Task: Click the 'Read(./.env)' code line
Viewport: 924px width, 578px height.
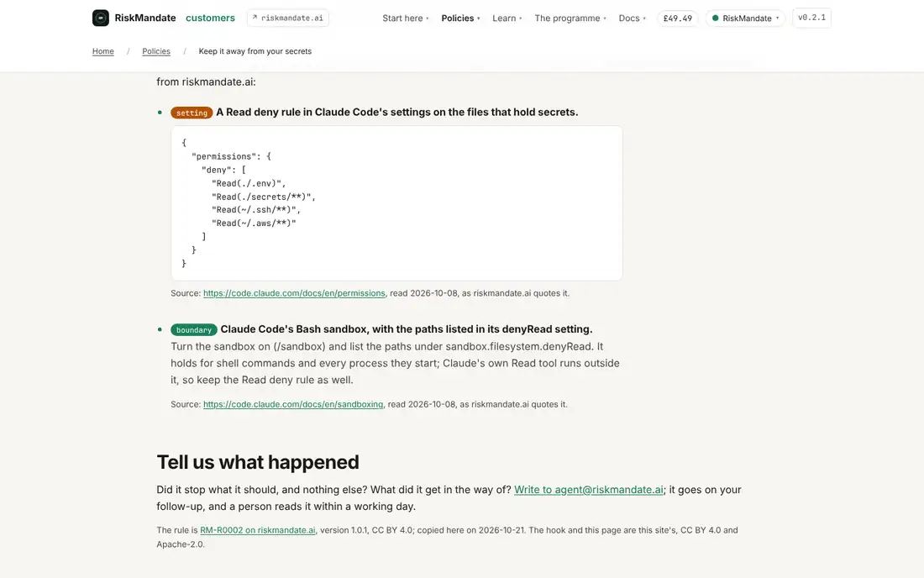Action: click(249, 183)
